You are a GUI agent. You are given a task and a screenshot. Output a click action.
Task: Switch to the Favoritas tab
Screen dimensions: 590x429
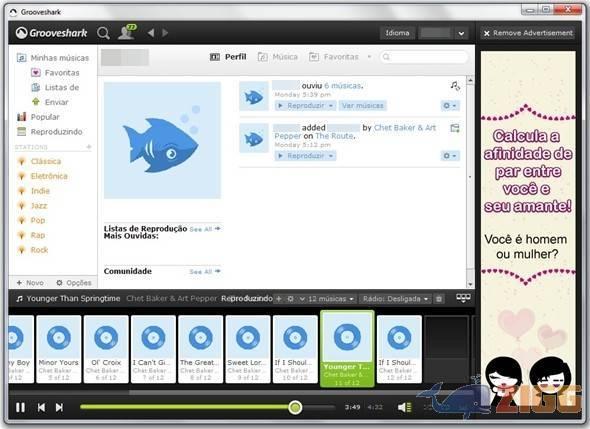click(334, 57)
